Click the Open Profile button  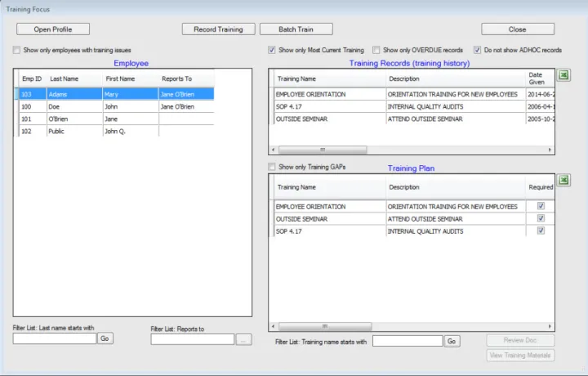tap(53, 29)
